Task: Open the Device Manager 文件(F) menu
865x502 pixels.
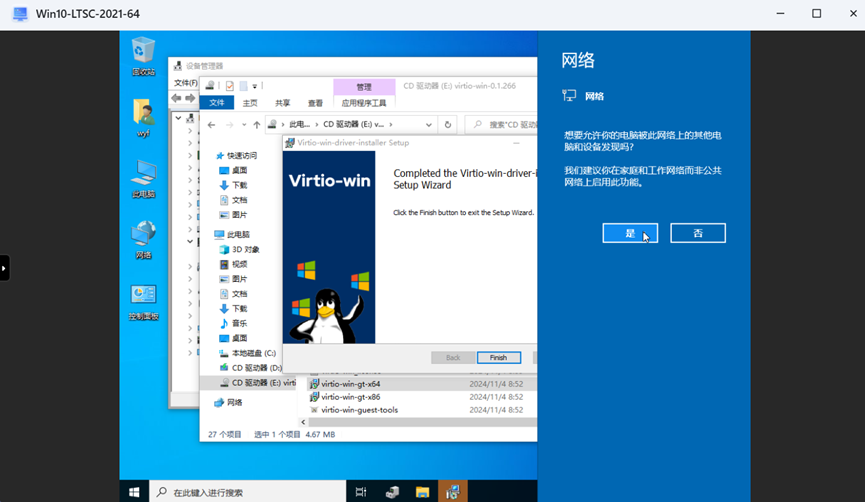Action: 185,83
